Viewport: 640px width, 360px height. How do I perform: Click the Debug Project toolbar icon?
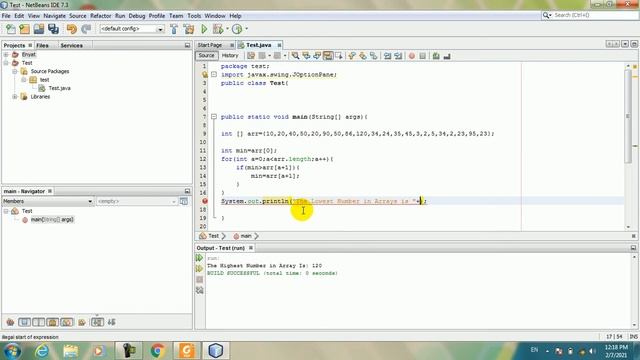[218, 29]
